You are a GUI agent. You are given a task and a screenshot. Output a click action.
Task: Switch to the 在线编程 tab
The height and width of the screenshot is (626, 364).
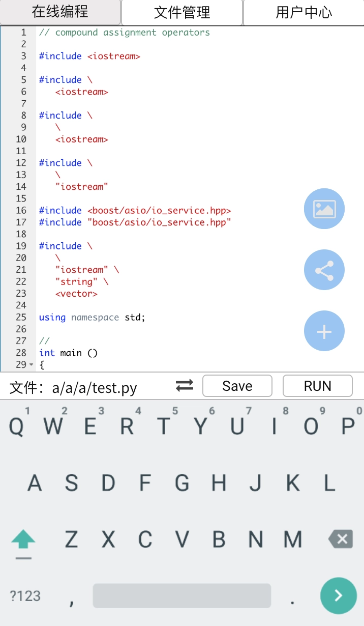click(60, 12)
